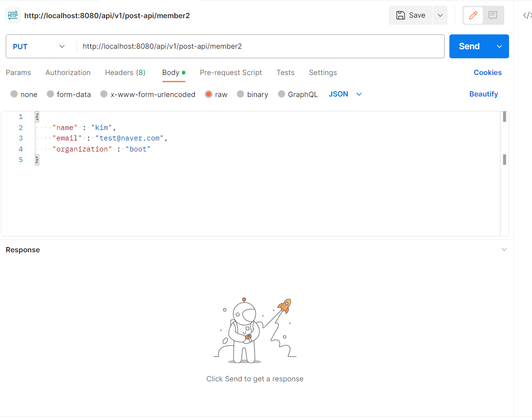This screenshot has height=420, width=532.
Task: Open the Settings tab
Action: [323, 73]
